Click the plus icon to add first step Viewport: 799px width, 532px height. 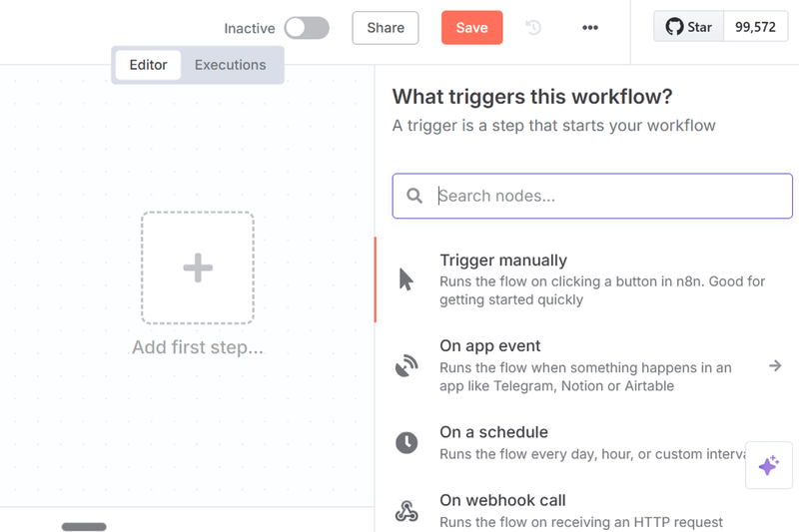pos(198,267)
